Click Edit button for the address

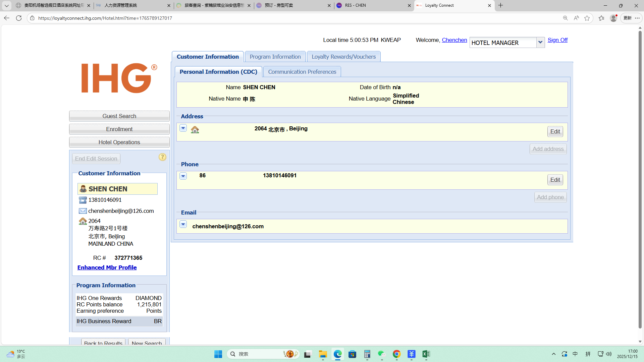coord(555,131)
